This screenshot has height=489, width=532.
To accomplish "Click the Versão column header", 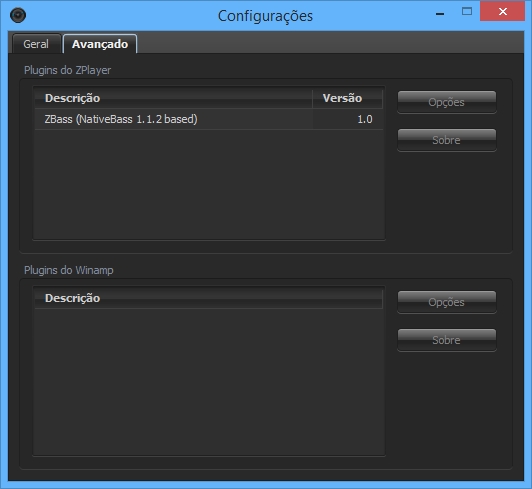I will click(x=347, y=98).
